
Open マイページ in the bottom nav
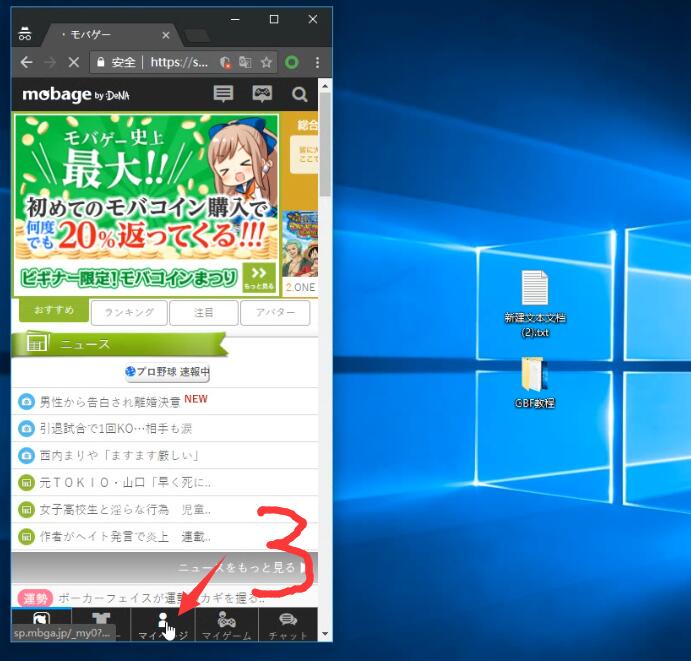pos(163,625)
